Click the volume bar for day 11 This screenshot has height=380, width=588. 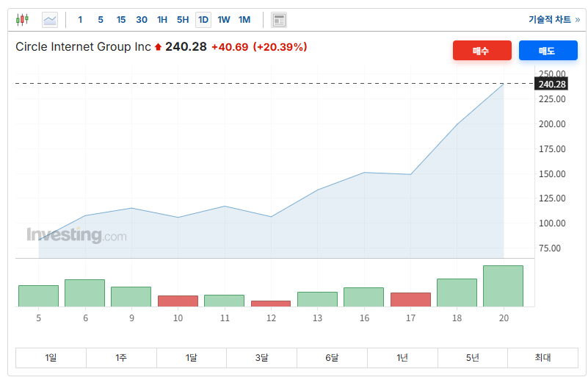(x=224, y=301)
